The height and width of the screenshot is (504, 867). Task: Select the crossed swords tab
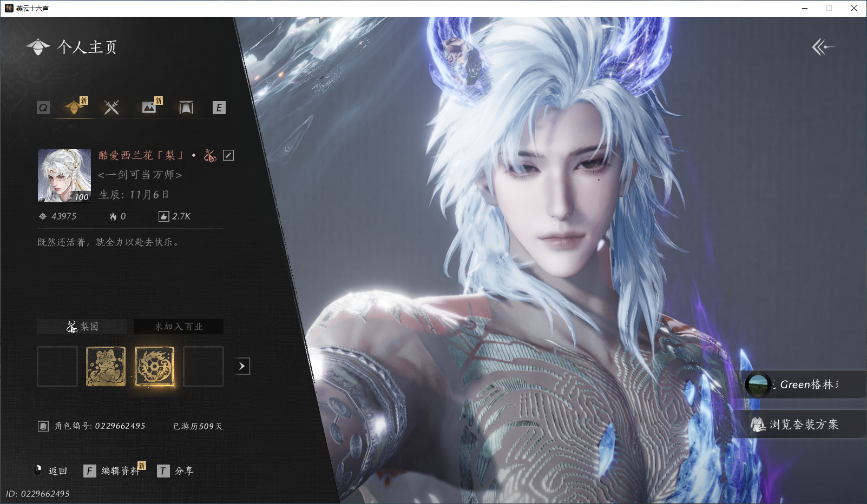point(111,107)
